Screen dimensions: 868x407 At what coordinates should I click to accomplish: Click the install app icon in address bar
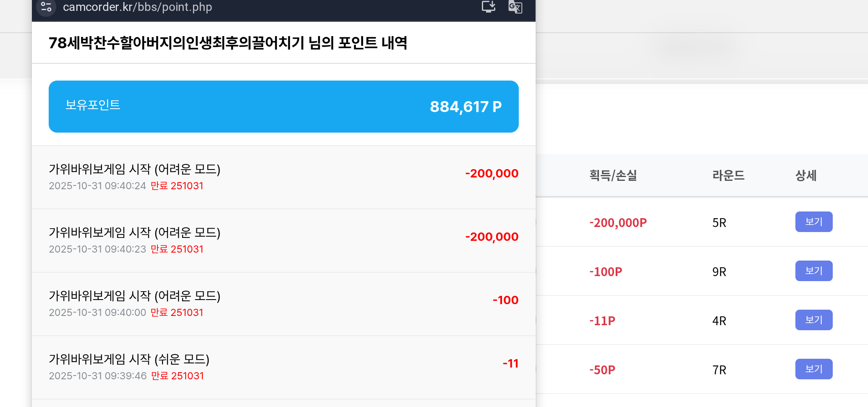click(x=489, y=7)
